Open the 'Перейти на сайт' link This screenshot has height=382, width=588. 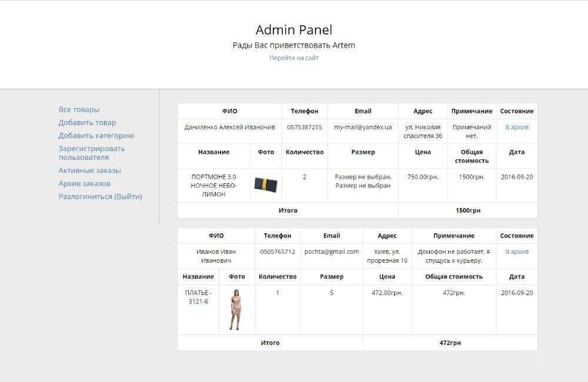click(293, 58)
